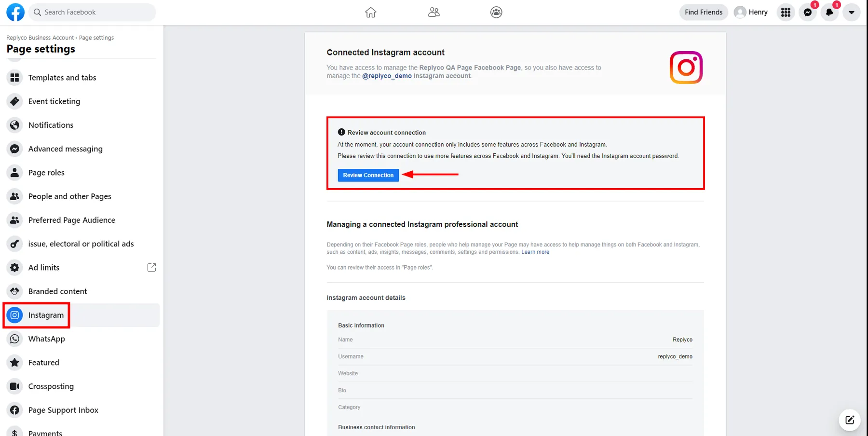Select Page roles in sidebar
The width and height of the screenshot is (868, 436).
point(82,173)
